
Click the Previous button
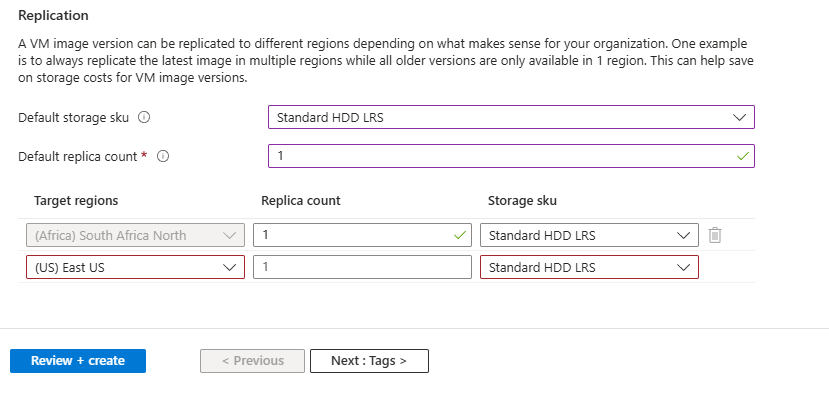click(252, 361)
